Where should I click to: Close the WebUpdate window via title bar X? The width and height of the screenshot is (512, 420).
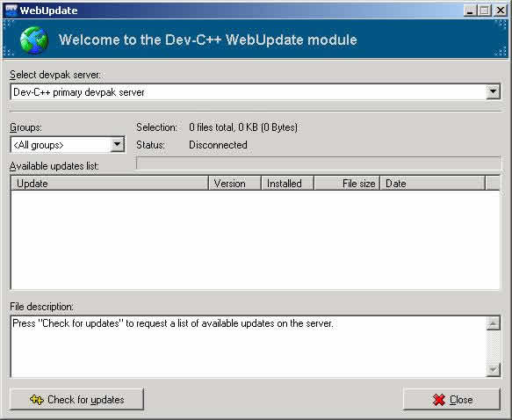[501, 11]
